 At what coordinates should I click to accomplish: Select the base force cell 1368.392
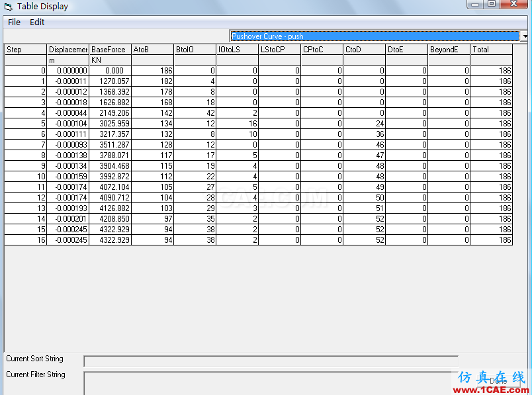click(111, 91)
